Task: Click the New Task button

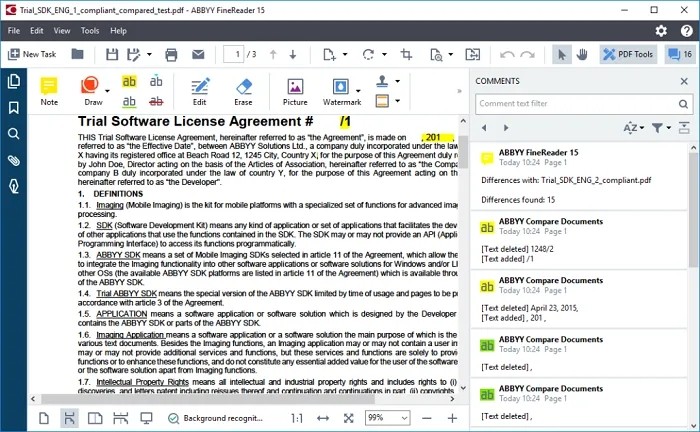Action: pyautogui.click(x=32, y=54)
